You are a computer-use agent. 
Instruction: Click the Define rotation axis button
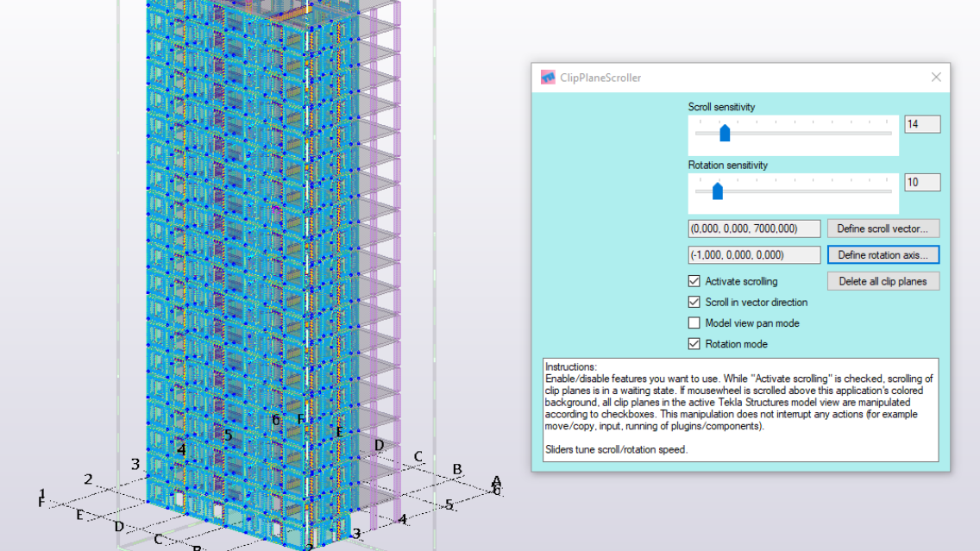[883, 254]
